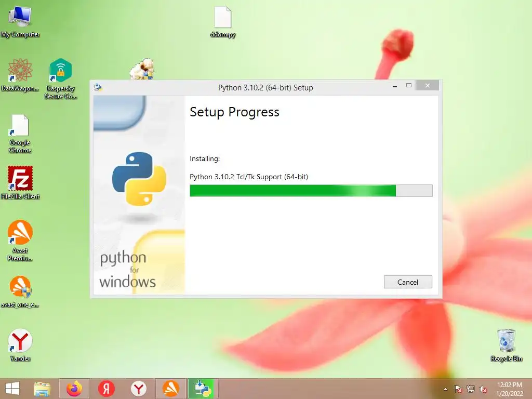Cancel the Python installation

(408, 282)
